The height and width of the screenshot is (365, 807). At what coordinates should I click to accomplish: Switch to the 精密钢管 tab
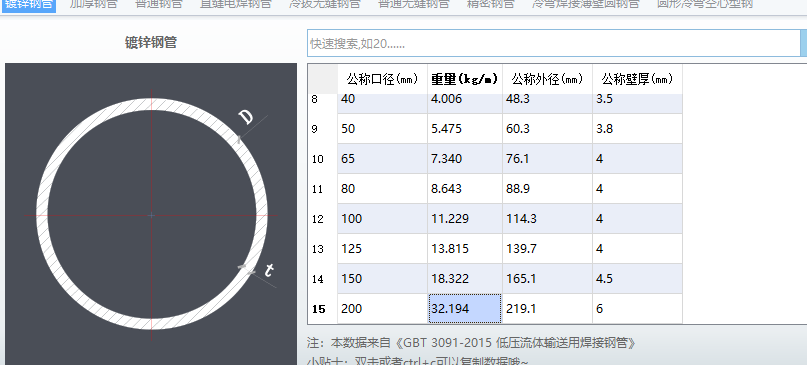pyautogui.click(x=490, y=5)
